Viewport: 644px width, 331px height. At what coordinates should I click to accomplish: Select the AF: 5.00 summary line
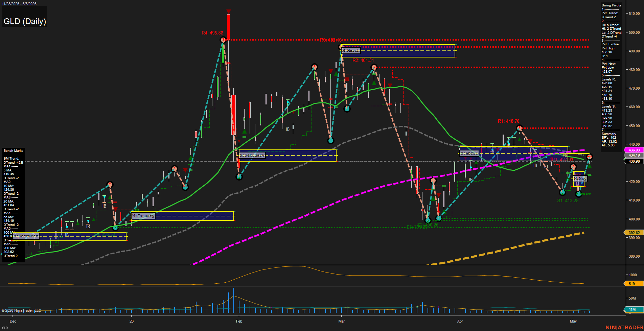[x=608, y=145]
